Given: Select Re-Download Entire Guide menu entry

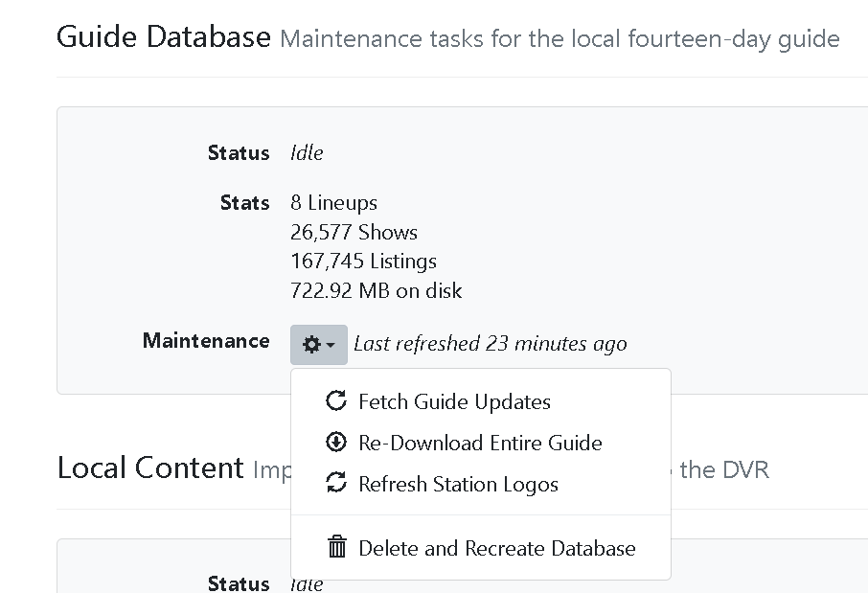Looking at the screenshot, I should tap(480, 443).
